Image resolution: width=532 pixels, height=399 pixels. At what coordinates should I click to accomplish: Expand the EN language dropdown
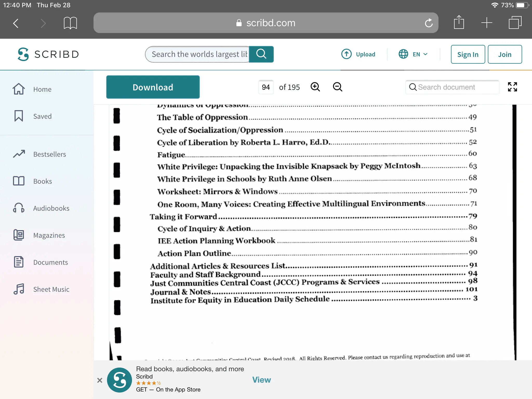413,54
